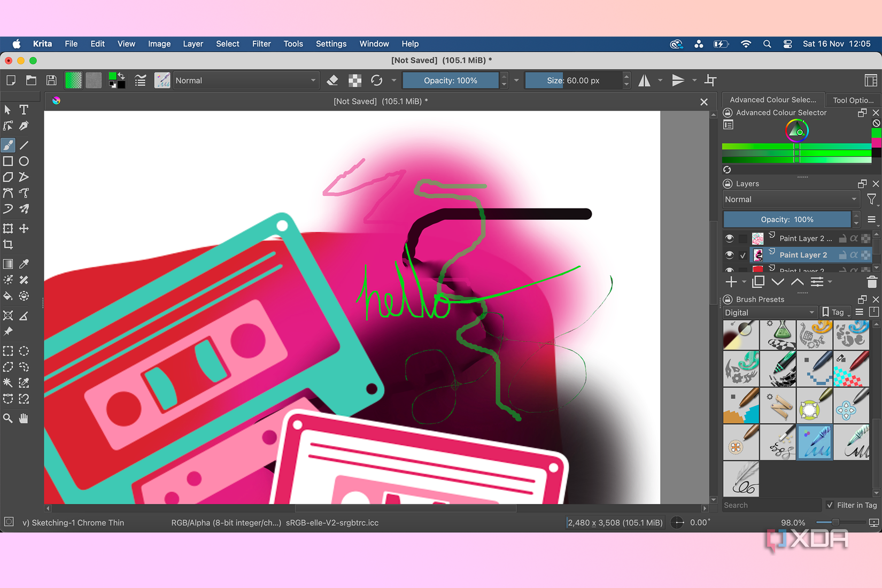Viewport: 882px width, 588px height.
Task: Select the Text tool
Action: [24, 110]
